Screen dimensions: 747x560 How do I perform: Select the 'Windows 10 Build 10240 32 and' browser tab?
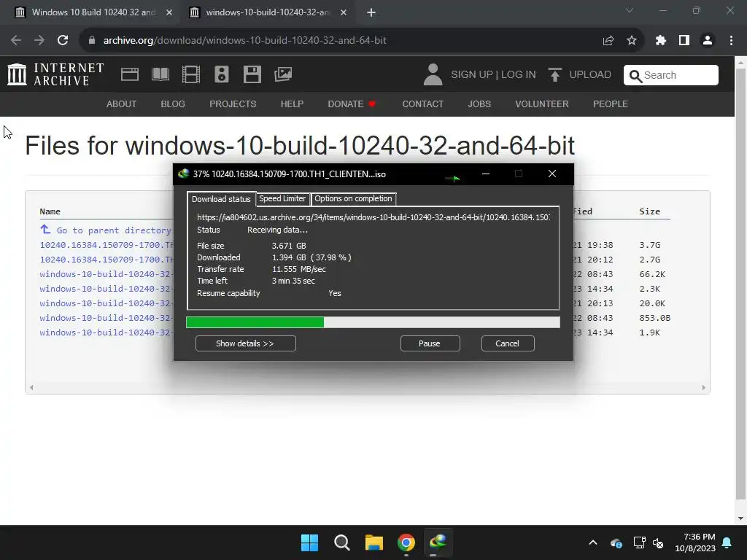click(93, 12)
